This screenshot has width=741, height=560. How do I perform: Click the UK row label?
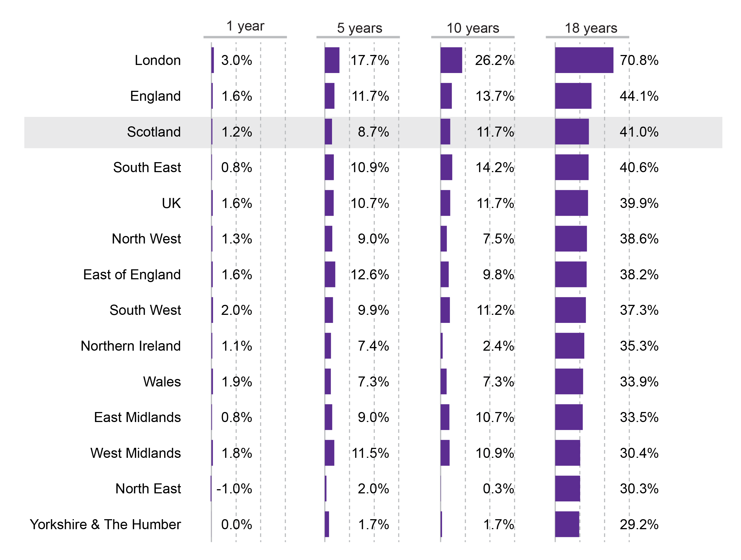(171, 204)
